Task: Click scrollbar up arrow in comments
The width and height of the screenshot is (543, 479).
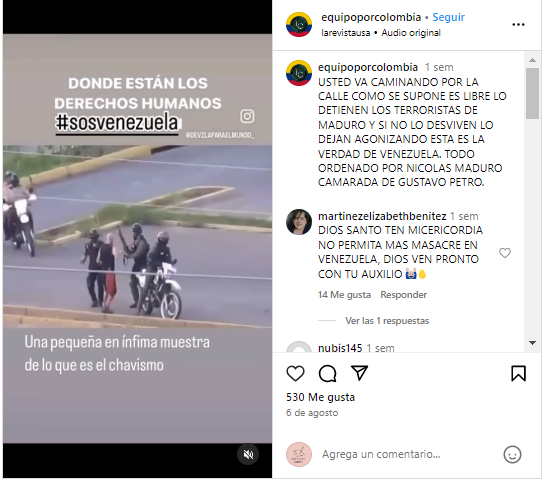Action: [x=532, y=60]
